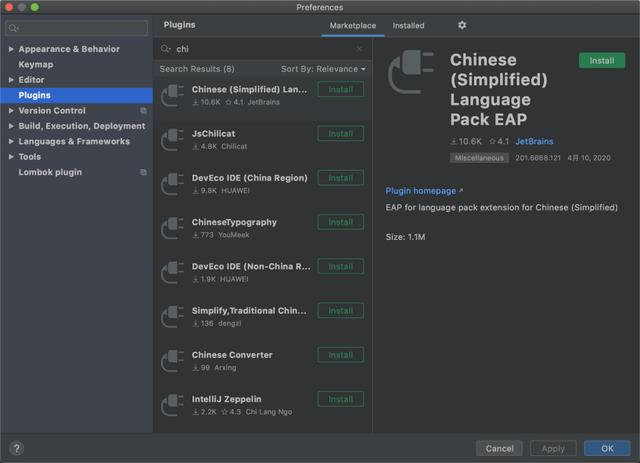Image resolution: width=640 pixels, height=463 pixels.
Task: Select DevEco IDE (China Region) title
Action: tap(250, 178)
